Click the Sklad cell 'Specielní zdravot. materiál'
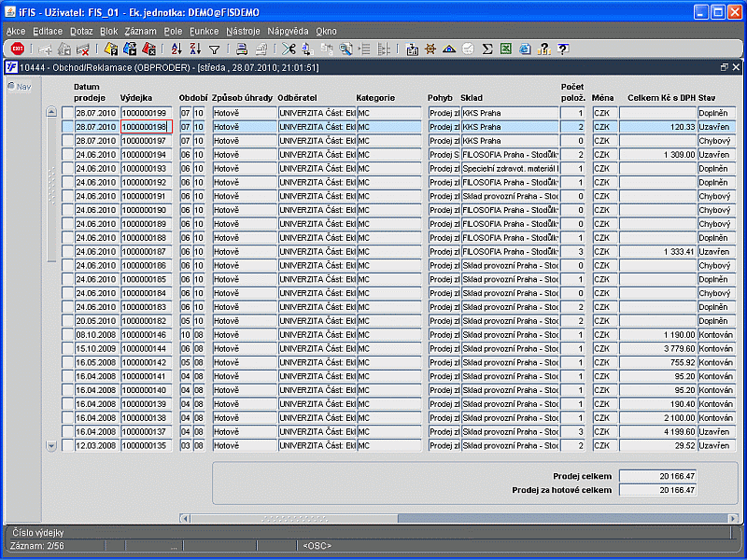This screenshot has width=747, height=560. [510, 168]
